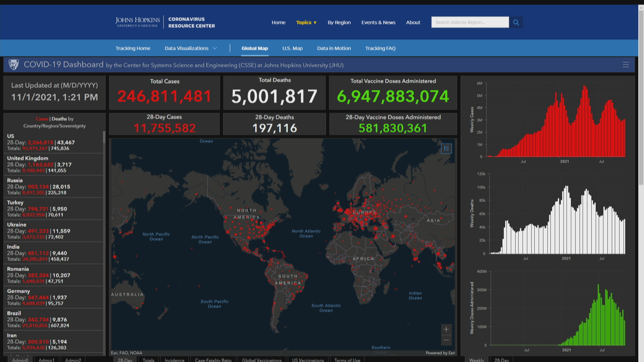The width and height of the screenshot is (644, 362).
Task: Switch map to the 28-Day tab
Action: (125, 360)
